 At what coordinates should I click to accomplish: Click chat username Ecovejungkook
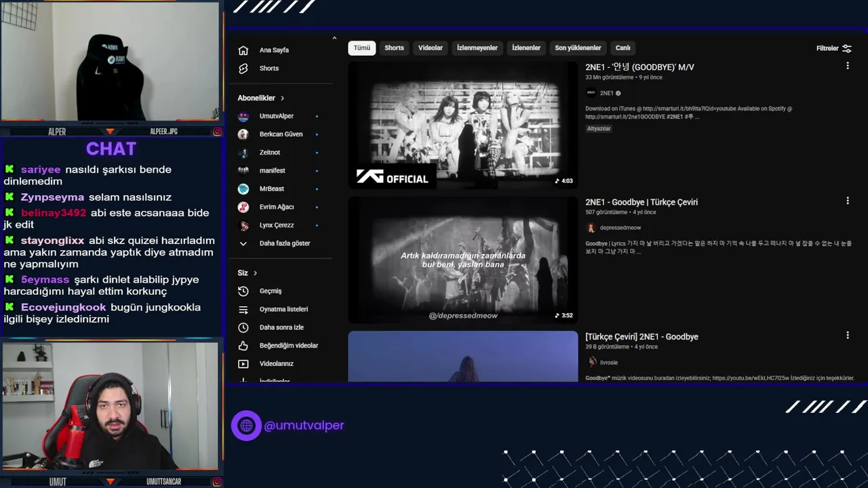click(x=63, y=307)
